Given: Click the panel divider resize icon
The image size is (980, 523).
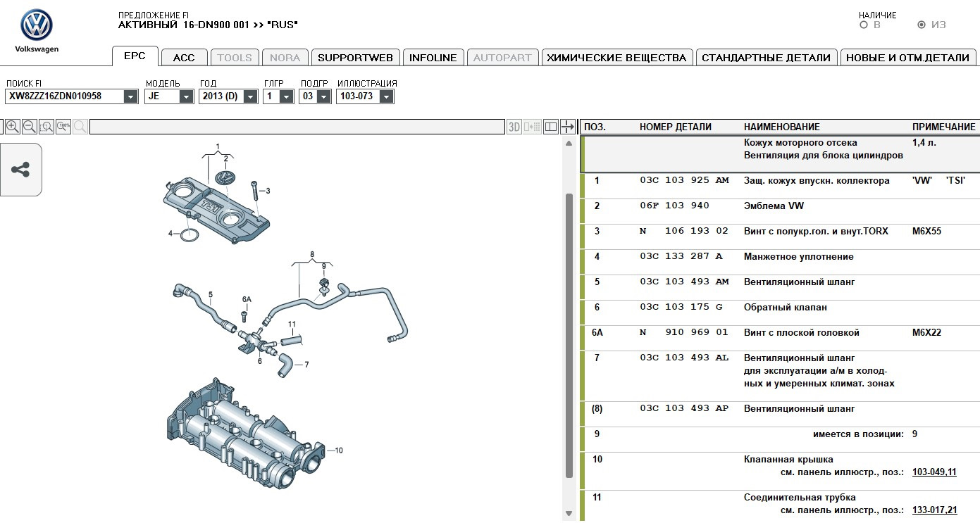Looking at the screenshot, I should (x=568, y=127).
